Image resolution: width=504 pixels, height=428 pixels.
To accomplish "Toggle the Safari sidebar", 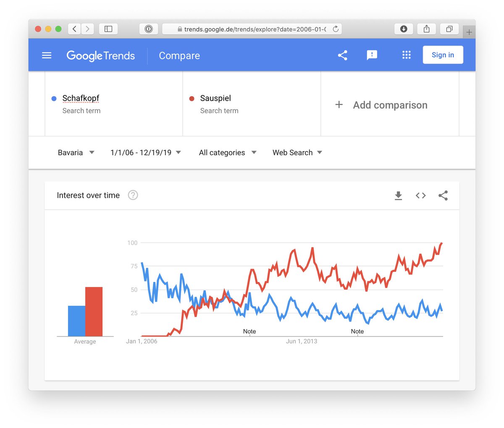I will point(108,29).
